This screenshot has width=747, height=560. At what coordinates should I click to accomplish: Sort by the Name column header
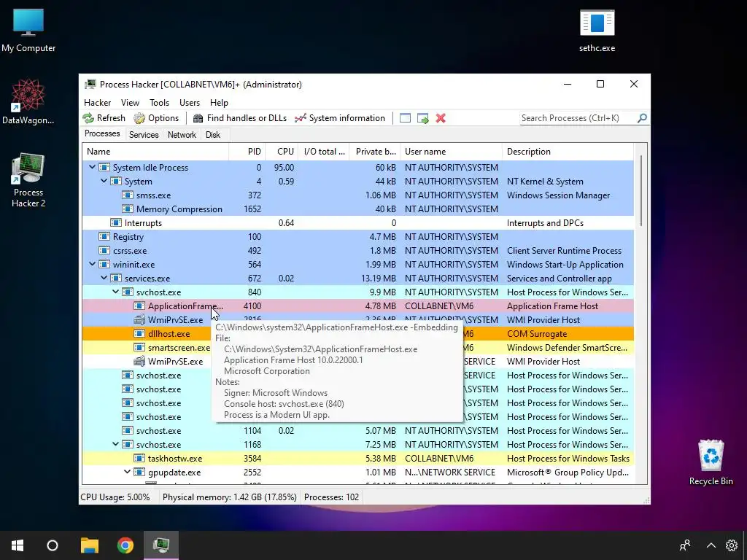(155, 152)
